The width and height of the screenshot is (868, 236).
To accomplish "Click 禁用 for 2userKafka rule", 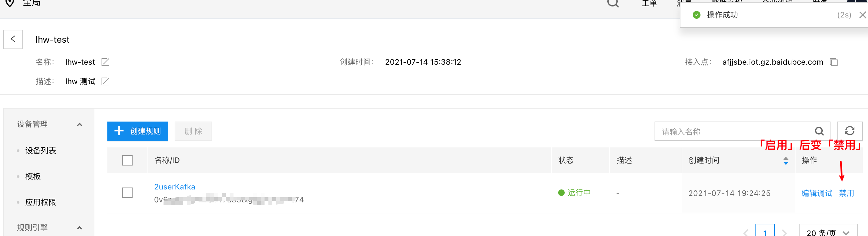I will pyautogui.click(x=846, y=193).
